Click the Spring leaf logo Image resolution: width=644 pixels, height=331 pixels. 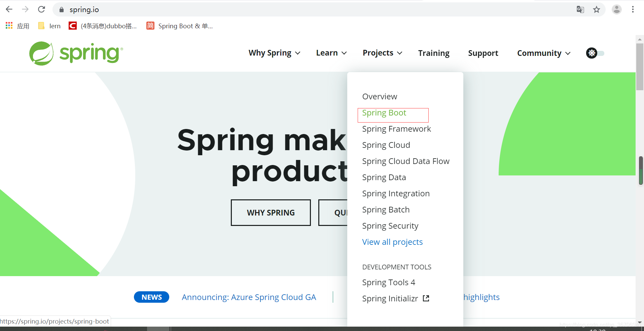(x=76, y=53)
